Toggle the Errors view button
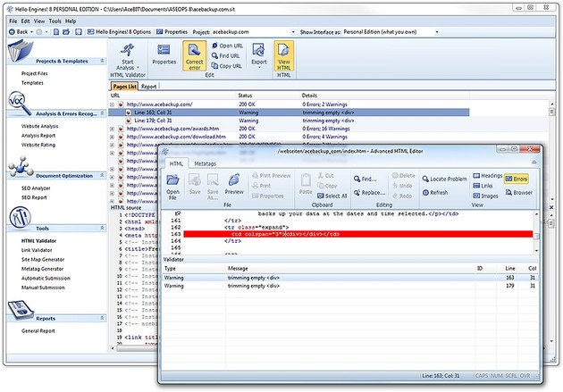563x392 pixels. [516, 179]
